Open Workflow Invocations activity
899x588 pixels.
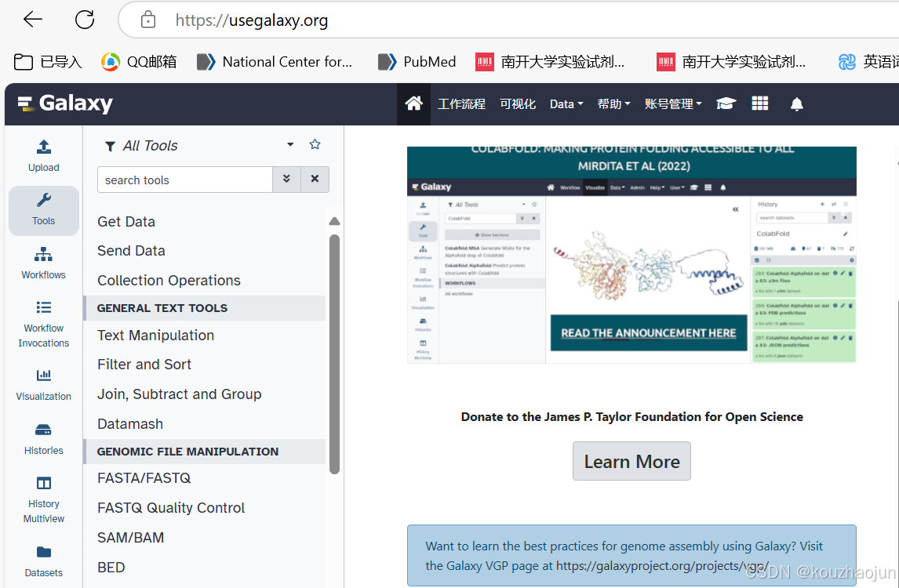[x=44, y=325]
